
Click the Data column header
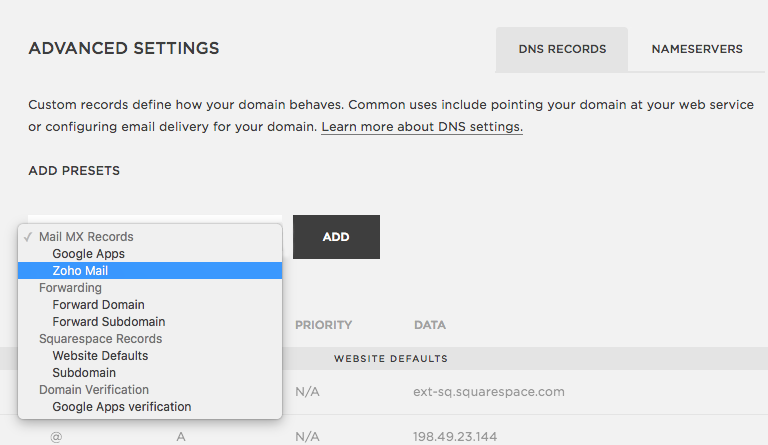coord(430,325)
